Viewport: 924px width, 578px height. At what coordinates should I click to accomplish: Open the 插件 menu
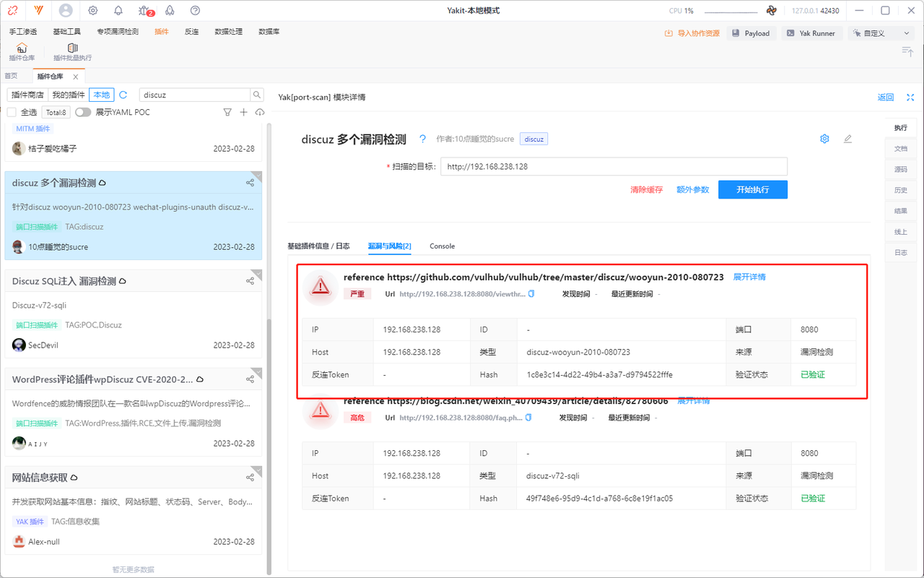point(162,32)
